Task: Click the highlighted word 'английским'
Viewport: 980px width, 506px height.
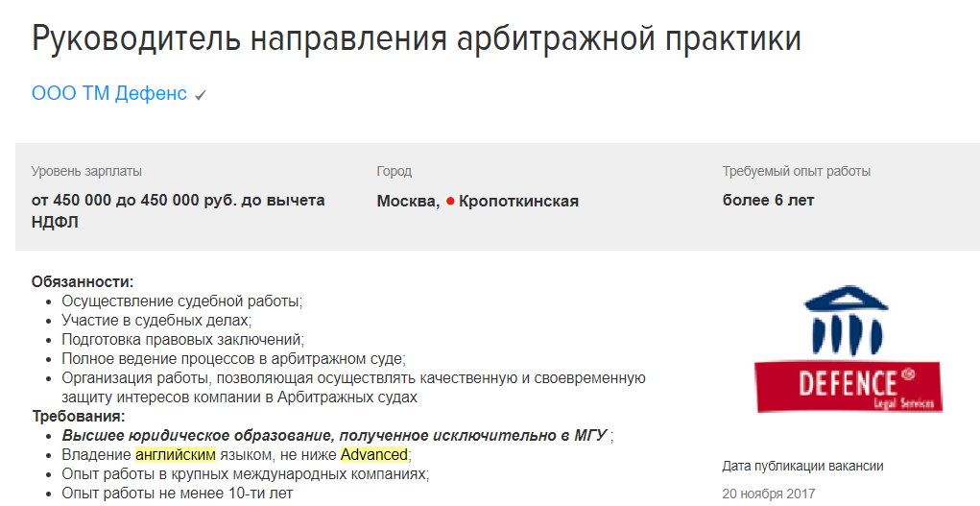Action: click(x=176, y=454)
